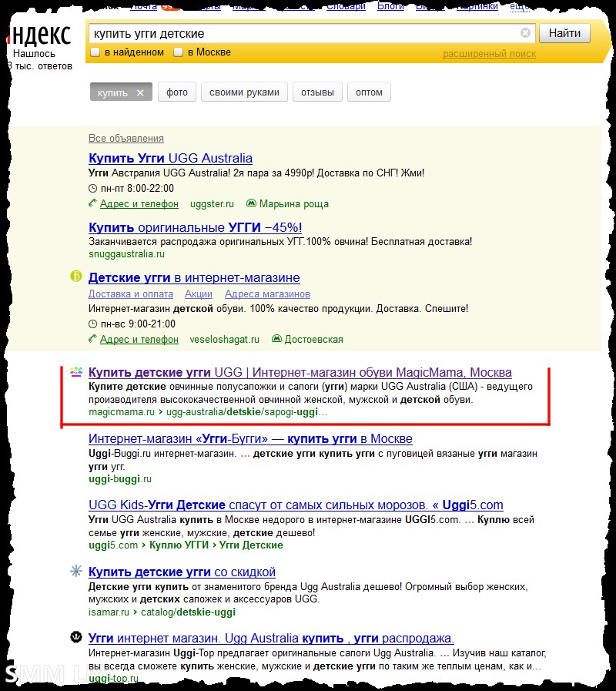616x691 pixels.
Task: Open the 'Блоги' top navigation link
Action: coord(390,5)
